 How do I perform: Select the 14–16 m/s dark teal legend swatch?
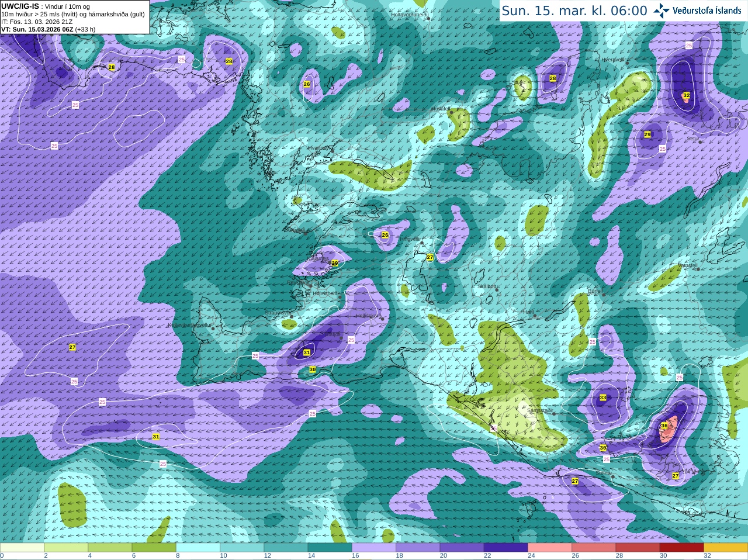(330, 548)
